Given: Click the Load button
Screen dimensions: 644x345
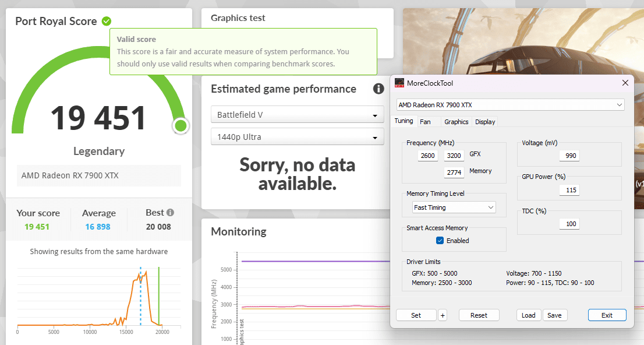Looking at the screenshot, I should [x=529, y=315].
